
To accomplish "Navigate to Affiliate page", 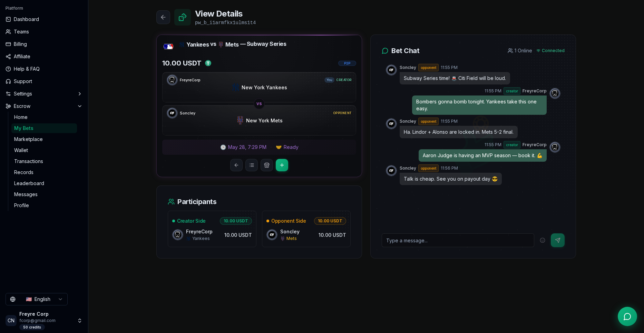I will [44, 57].
